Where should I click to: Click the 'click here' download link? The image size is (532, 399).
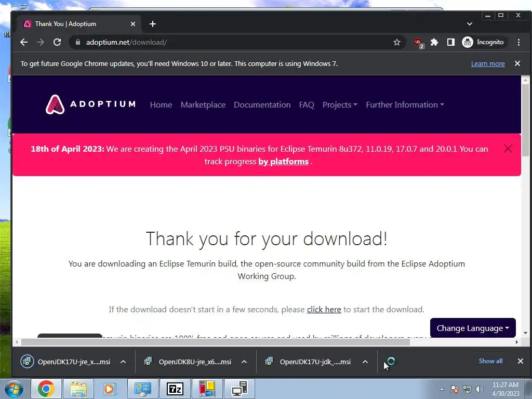pos(324,310)
